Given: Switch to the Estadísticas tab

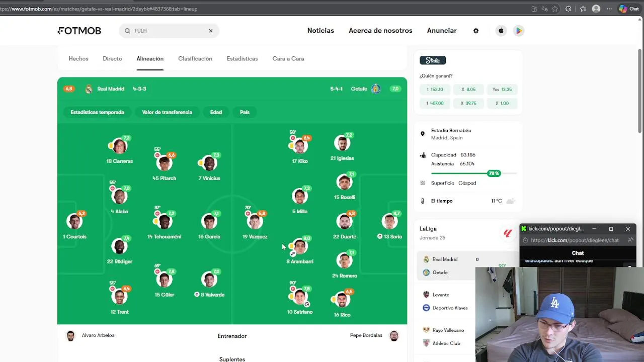Looking at the screenshot, I should [x=242, y=59].
